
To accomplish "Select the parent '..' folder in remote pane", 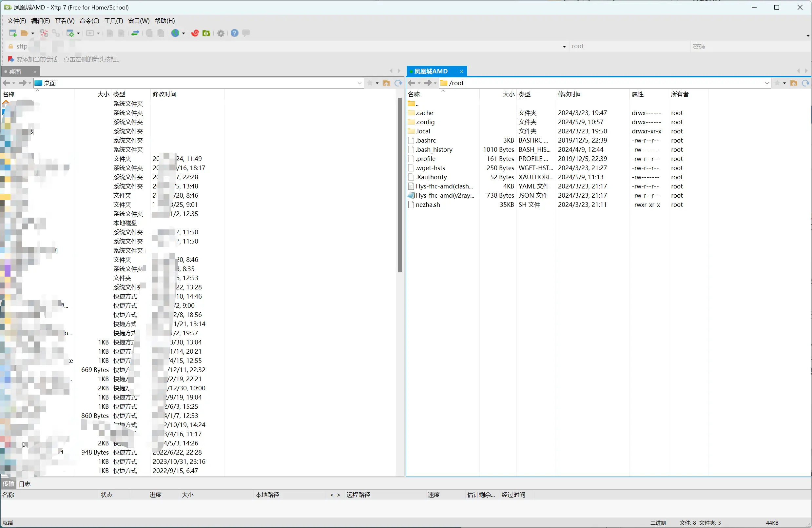I will 413,104.
